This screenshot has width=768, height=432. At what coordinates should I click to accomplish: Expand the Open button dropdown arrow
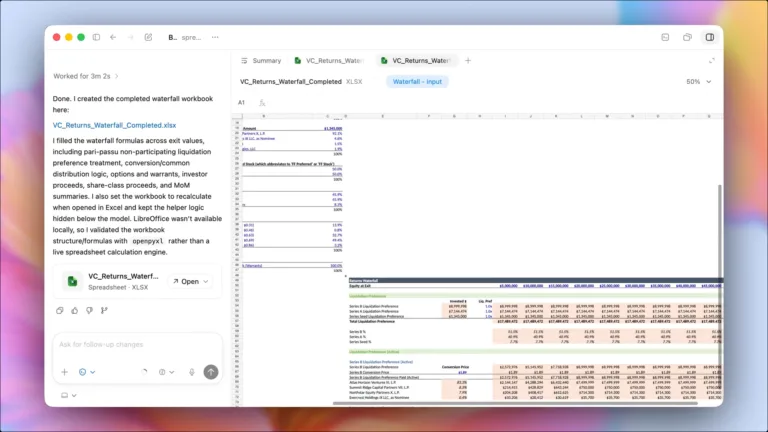(206, 282)
